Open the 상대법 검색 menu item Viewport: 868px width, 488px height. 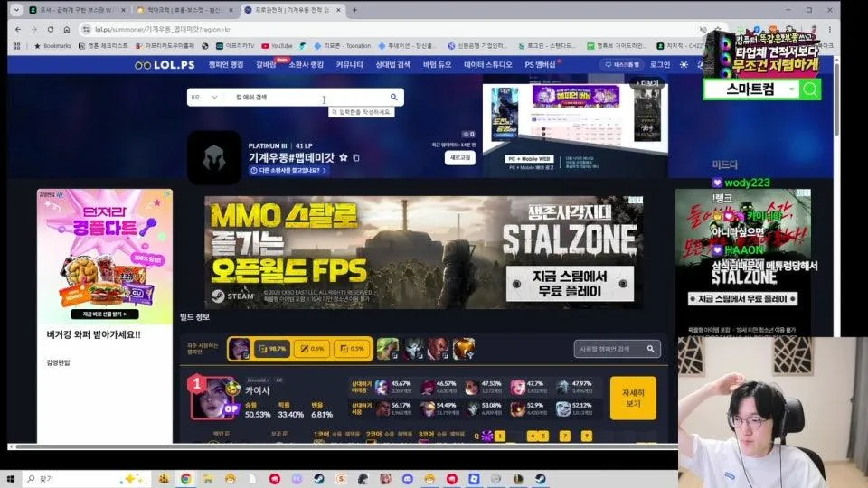(393, 65)
